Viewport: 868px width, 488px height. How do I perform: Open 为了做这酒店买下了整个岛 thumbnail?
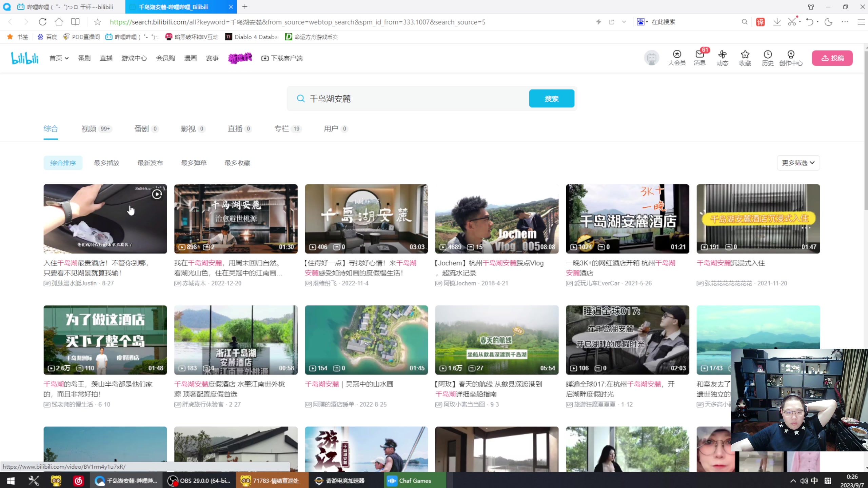point(105,340)
